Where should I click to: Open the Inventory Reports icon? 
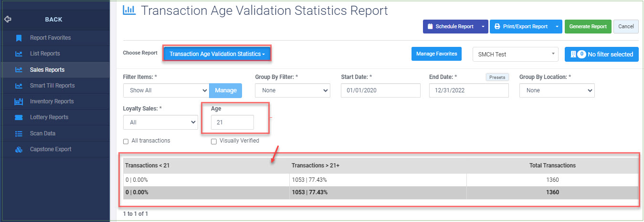(19, 101)
